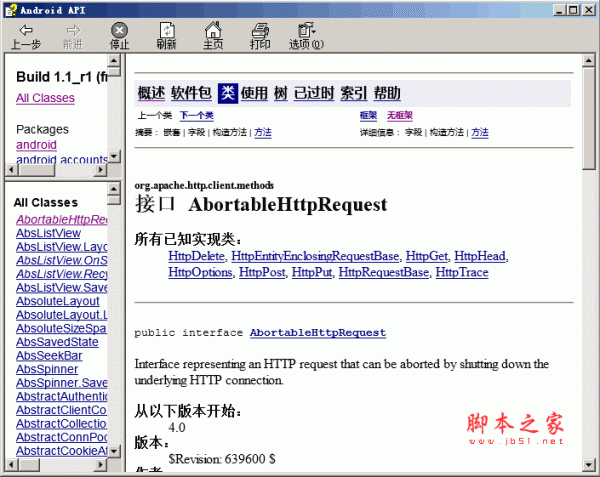Open the 帮助 navigation tab
The image size is (600, 477).
coord(387,93)
